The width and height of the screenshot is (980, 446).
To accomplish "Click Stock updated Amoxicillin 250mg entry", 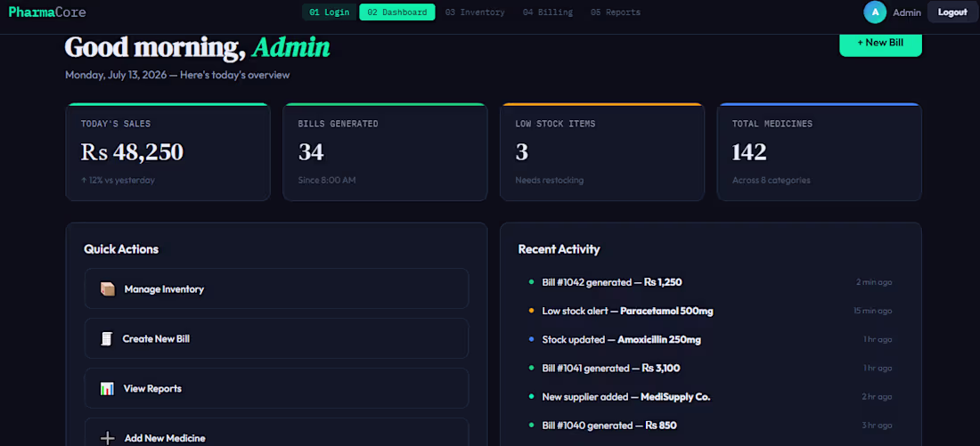I will click(711, 339).
